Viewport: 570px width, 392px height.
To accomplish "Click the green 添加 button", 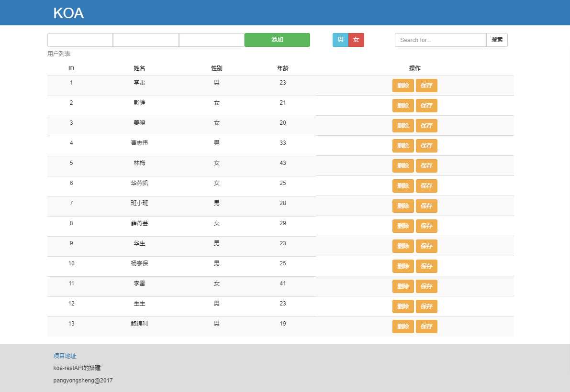I will (277, 40).
